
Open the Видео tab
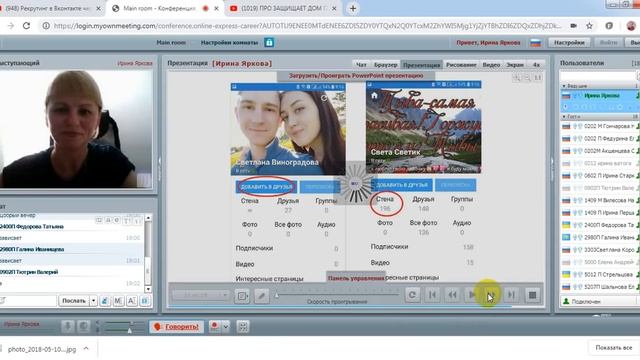491,64
